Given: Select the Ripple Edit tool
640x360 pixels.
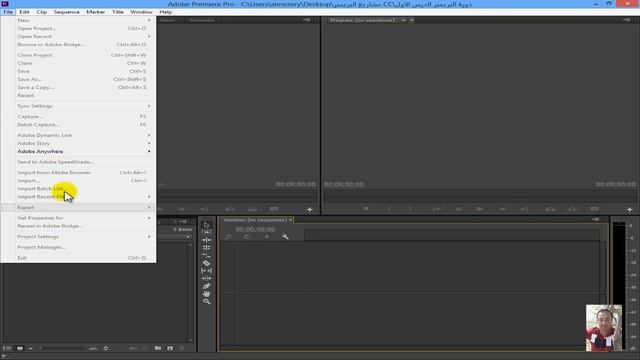Looking at the screenshot, I should pyautogui.click(x=207, y=240).
